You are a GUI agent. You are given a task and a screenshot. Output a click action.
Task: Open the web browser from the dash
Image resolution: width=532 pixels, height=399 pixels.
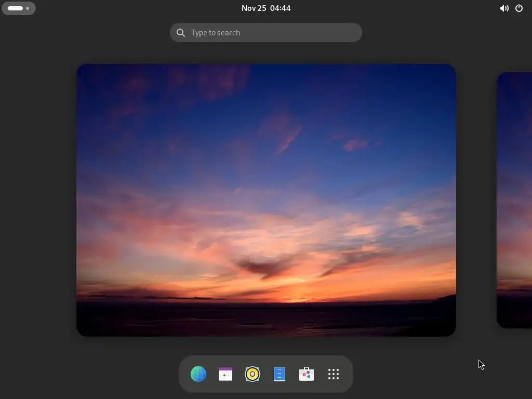point(198,374)
